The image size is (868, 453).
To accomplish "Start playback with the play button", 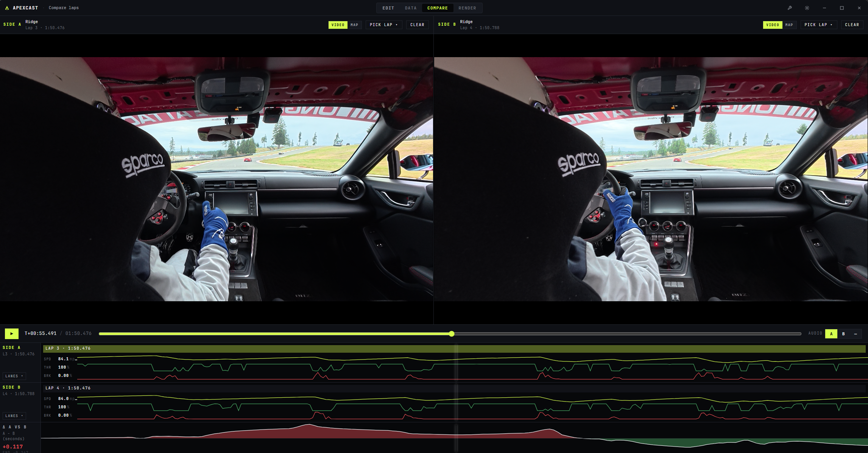I will 12,334.
